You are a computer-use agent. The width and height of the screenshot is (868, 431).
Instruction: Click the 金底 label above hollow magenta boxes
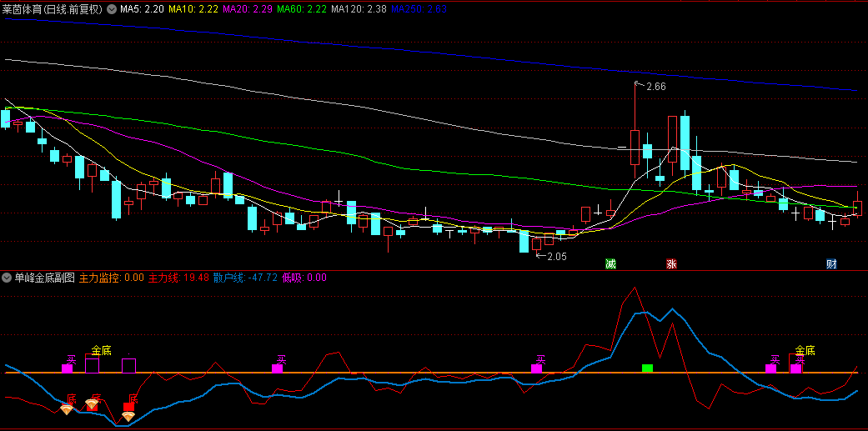(x=101, y=350)
